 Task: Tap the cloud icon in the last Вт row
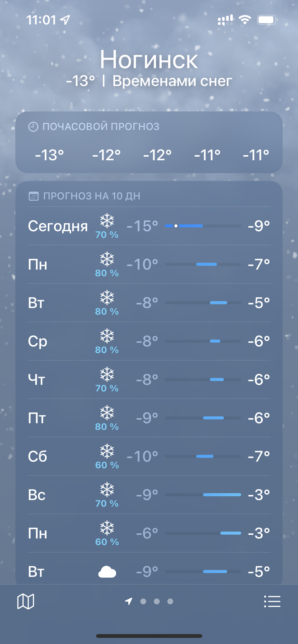coord(107,572)
